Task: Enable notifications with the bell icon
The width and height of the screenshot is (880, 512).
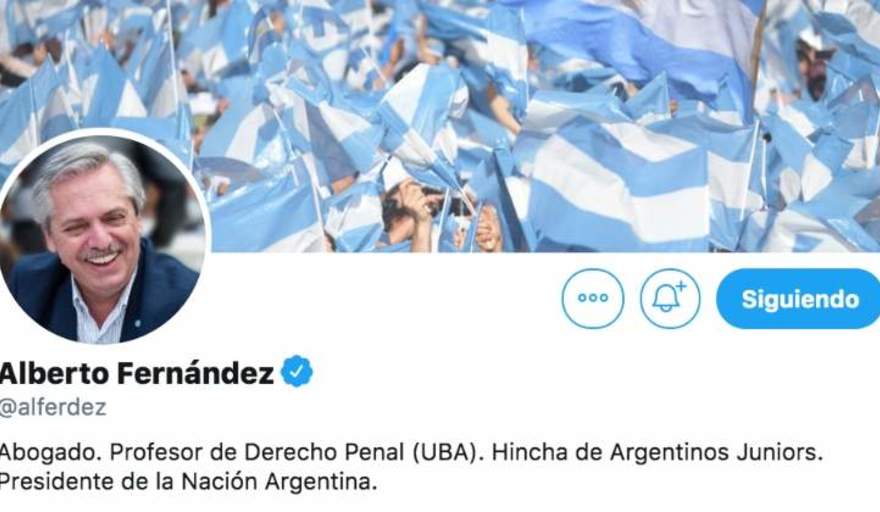Action: [x=670, y=299]
